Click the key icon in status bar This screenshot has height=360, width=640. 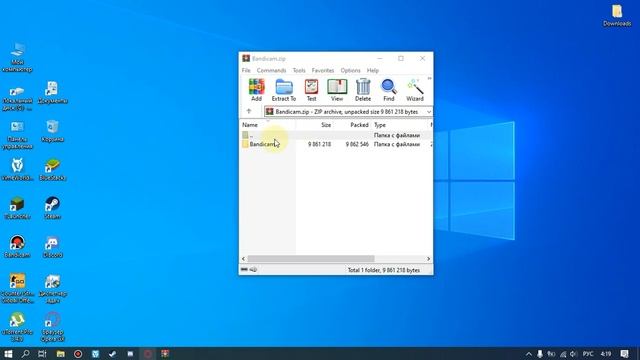tap(253, 269)
